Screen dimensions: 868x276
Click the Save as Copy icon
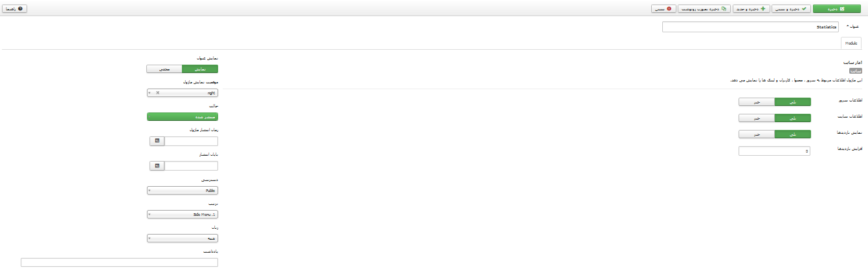coord(724,9)
